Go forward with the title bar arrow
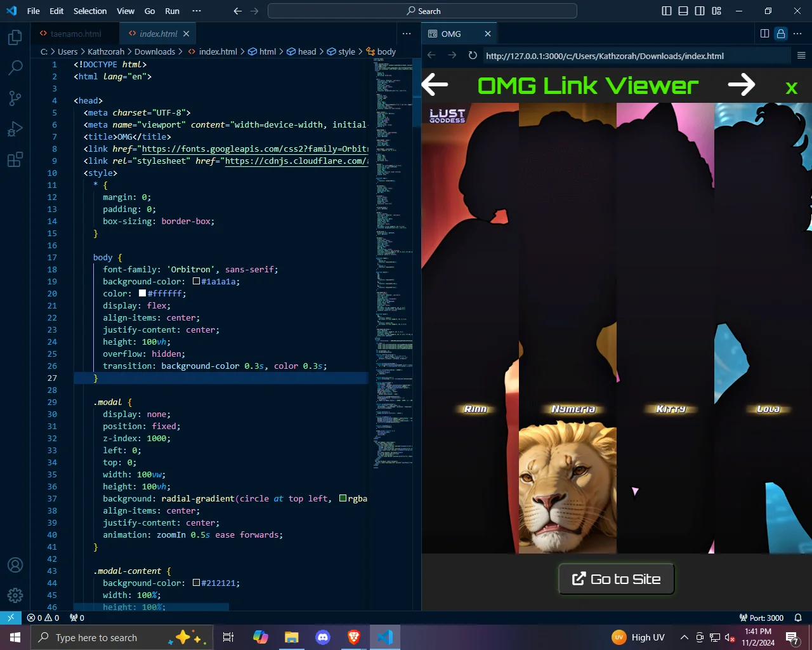 254,11
